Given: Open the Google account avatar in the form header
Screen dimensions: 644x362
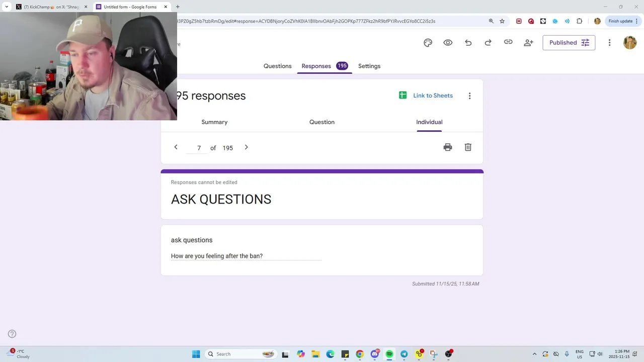Looking at the screenshot, I should pos(630,43).
